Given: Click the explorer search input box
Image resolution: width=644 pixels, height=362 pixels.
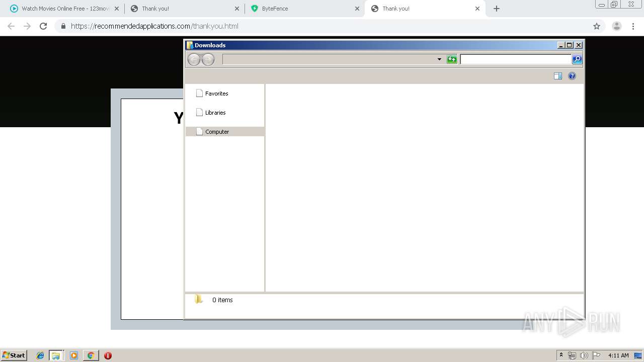Looking at the screenshot, I should pos(516,59).
